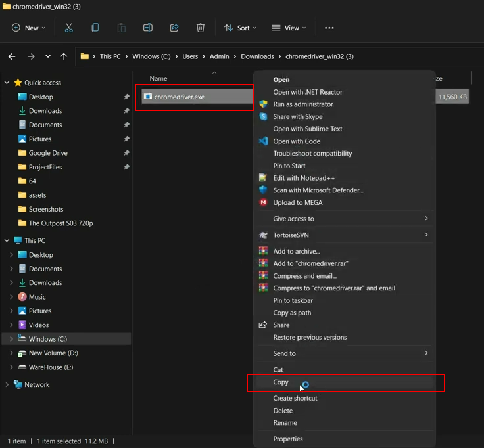Select the chromedriver.exe file
The height and width of the screenshot is (448, 484).
179,97
